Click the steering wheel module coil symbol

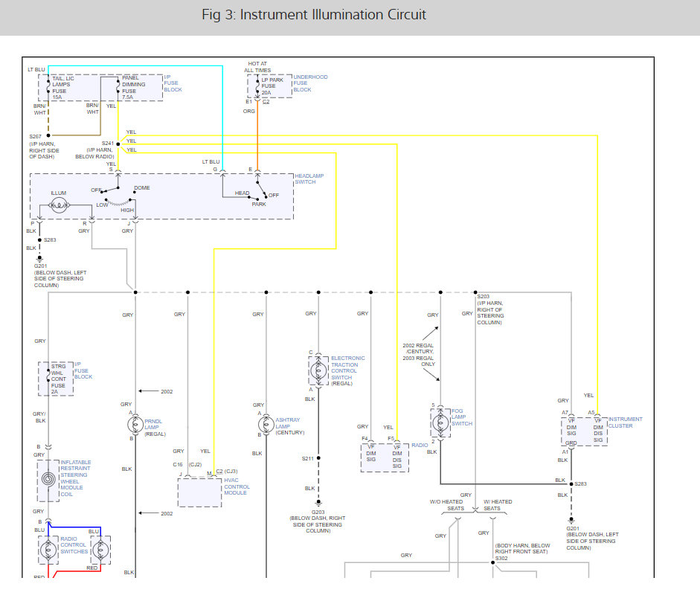point(48,479)
